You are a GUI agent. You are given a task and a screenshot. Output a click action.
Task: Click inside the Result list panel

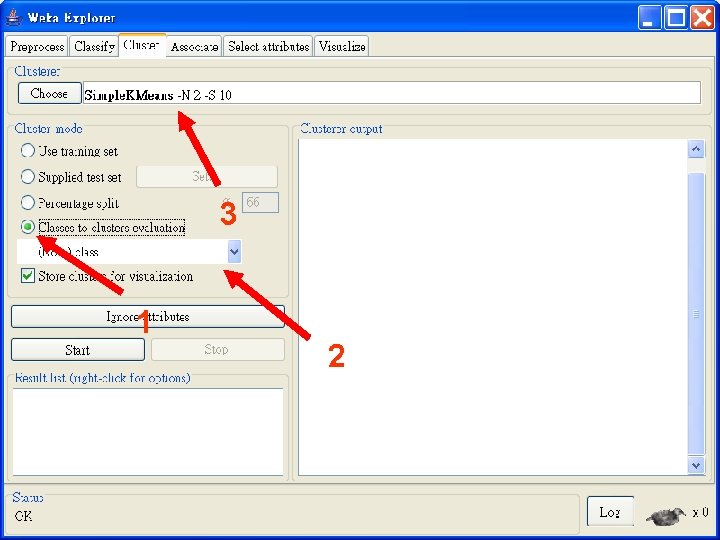pos(148,432)
